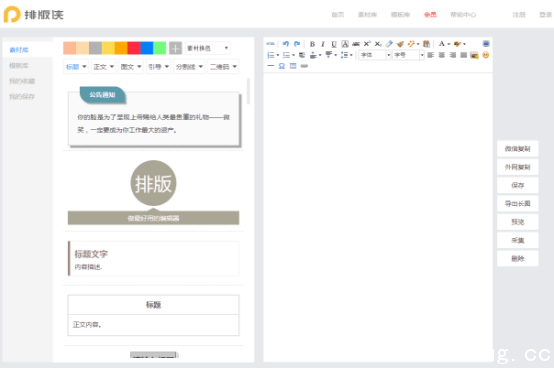Viewport: 554px width, 369px height.
Task: Insert special character via Omega icon
Action: click(x=282, y=66)
